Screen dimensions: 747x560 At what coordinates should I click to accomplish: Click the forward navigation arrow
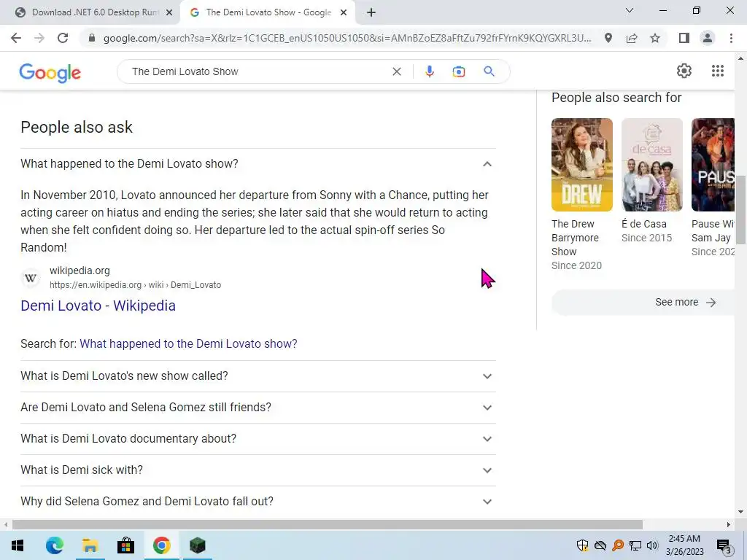(x=39, y=38)
